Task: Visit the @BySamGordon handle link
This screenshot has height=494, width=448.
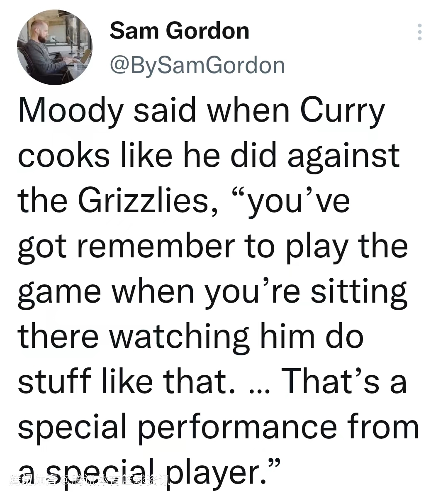Action: pos(197,65)
